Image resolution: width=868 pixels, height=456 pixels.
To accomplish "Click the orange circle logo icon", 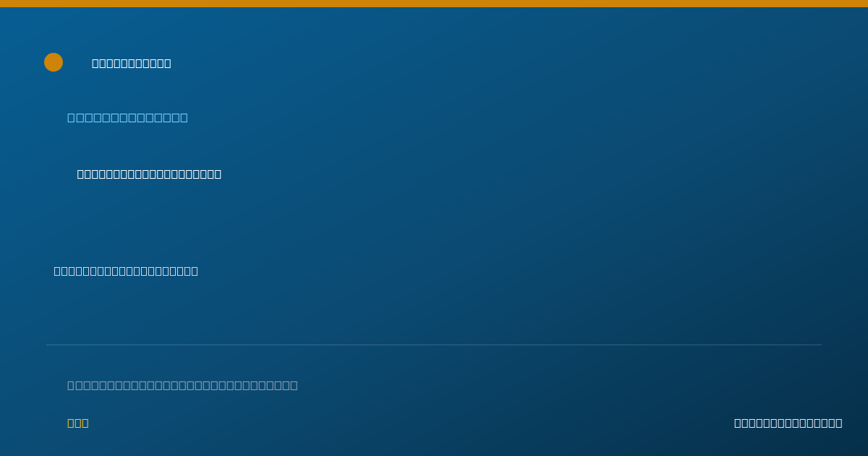I will click(54, 62).
